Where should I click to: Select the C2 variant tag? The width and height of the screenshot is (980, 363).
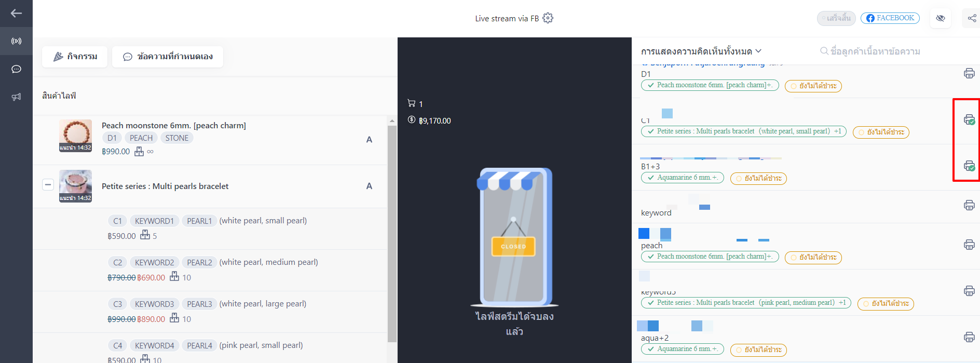click(x=118, y=263)
